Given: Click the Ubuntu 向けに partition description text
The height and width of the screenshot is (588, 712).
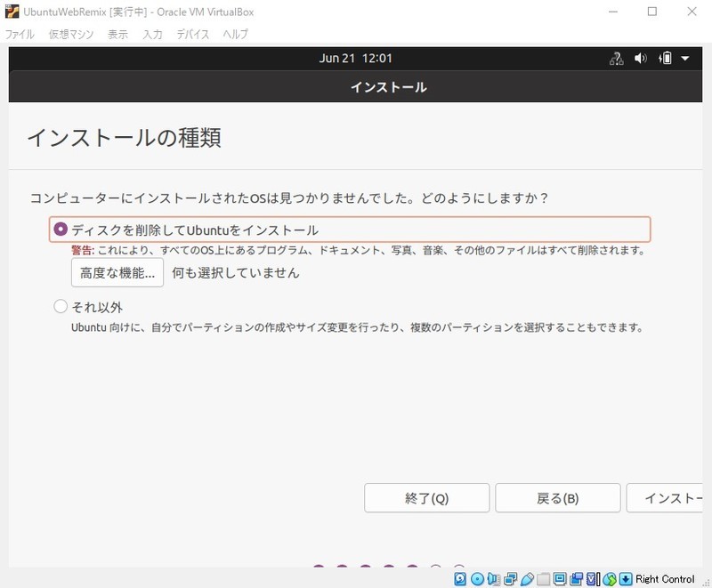Looking at the screenshot, I should [x=357, y=327].
